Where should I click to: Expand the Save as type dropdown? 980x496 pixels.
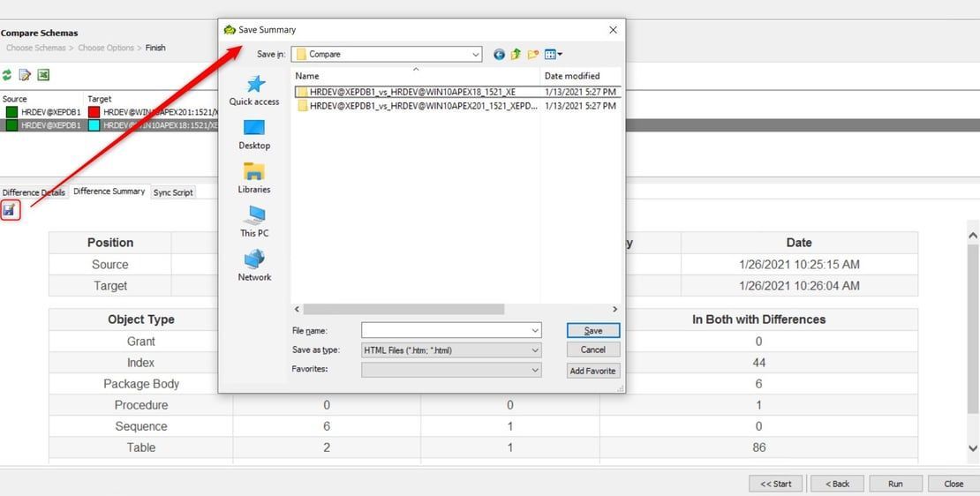[x=535, y=350]
